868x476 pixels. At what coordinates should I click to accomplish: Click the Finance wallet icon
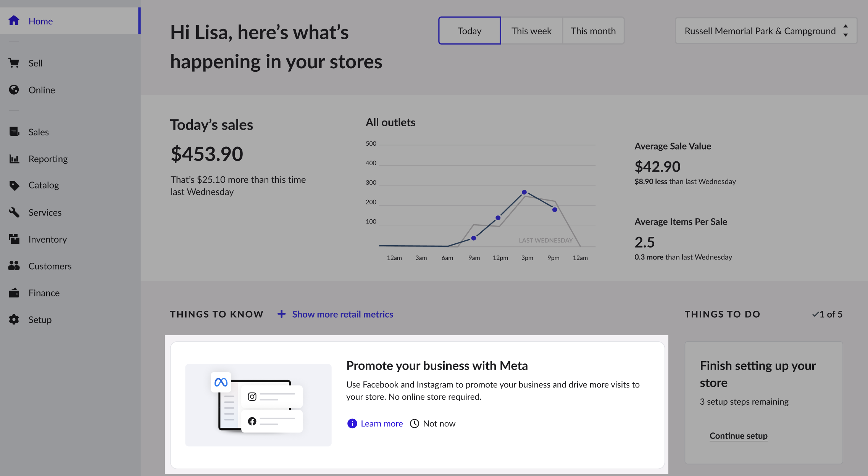[14, 293]
